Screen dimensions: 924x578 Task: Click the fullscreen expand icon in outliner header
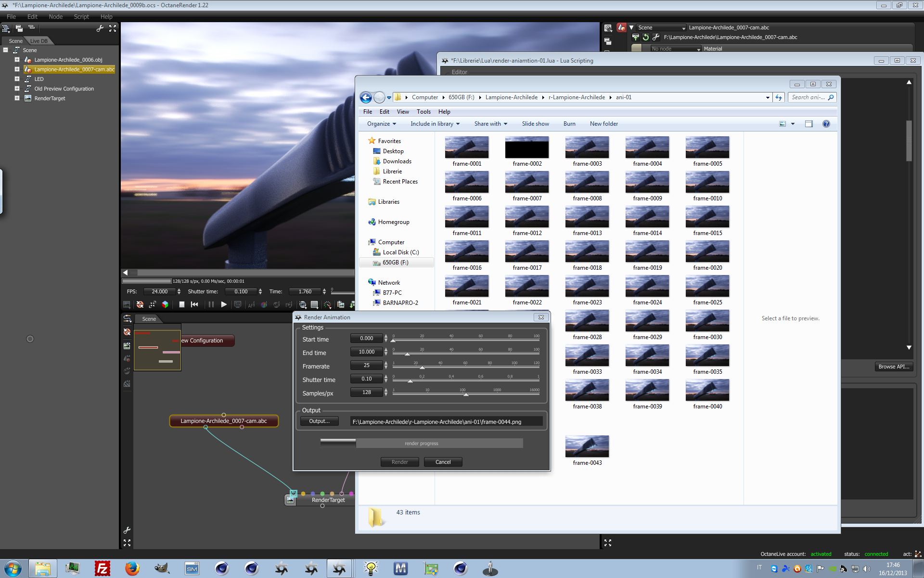(x=113, y=28)
